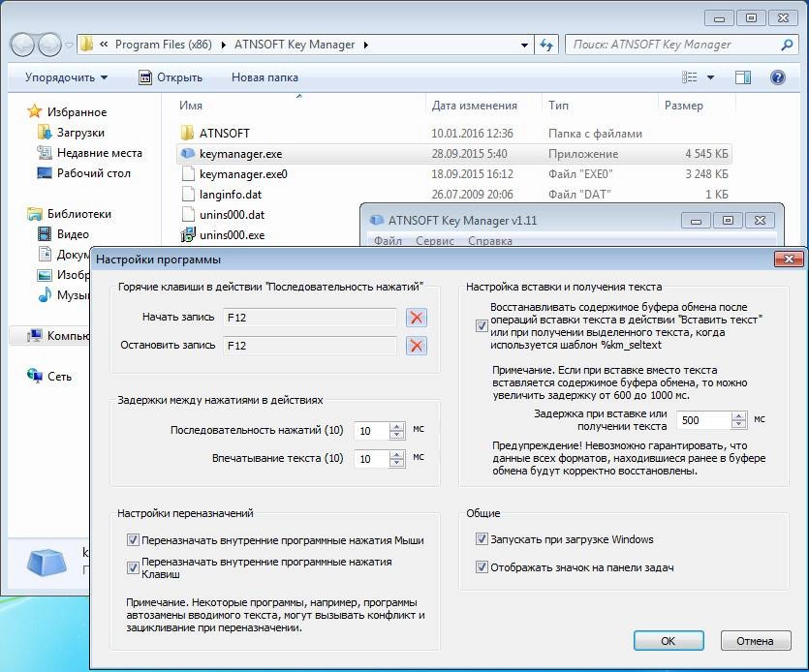Image resolution: width=809 pixels, height=672 pixels.
Task: Select the keymanager.exe application icon
Action: 187,154
